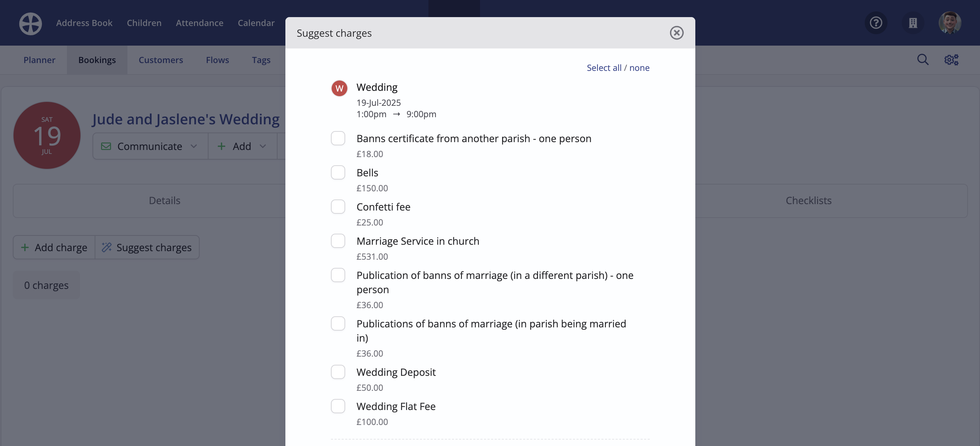Click the Banns certificate from another parish label
The height and width of the screenshot is (446, 980).
click(474, 139)
